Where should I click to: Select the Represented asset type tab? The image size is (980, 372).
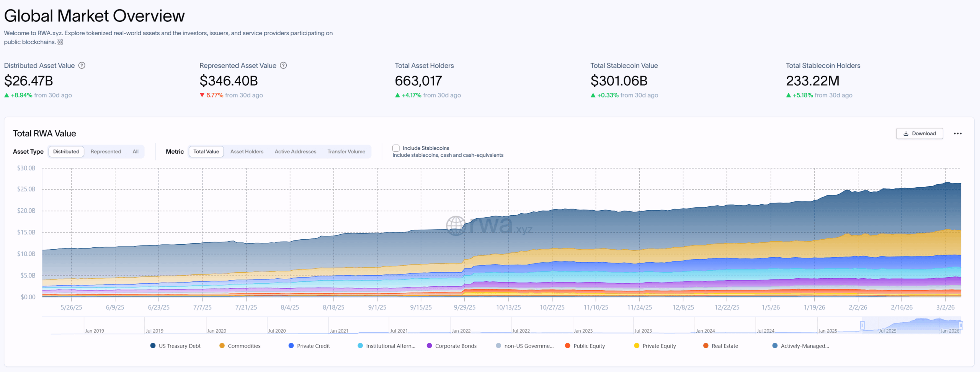click(x=106, y=151)
